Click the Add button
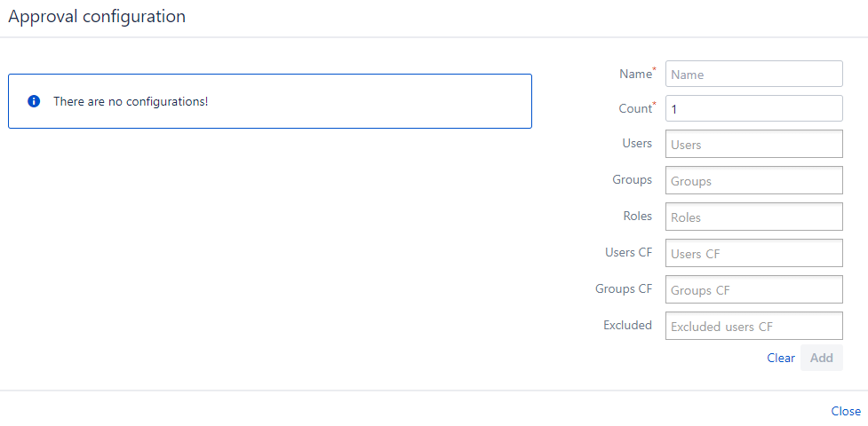The height and width of the screenshot is (426, 868). (x=822, y=358)
